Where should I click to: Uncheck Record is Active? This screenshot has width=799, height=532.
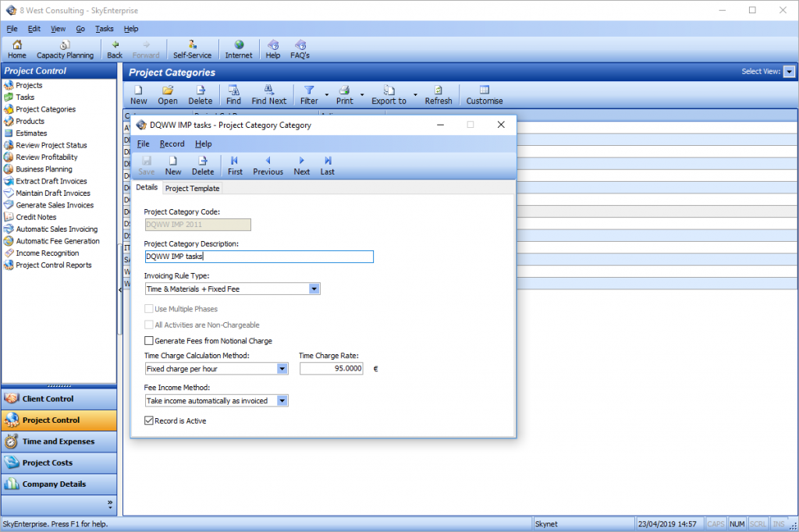148,420
